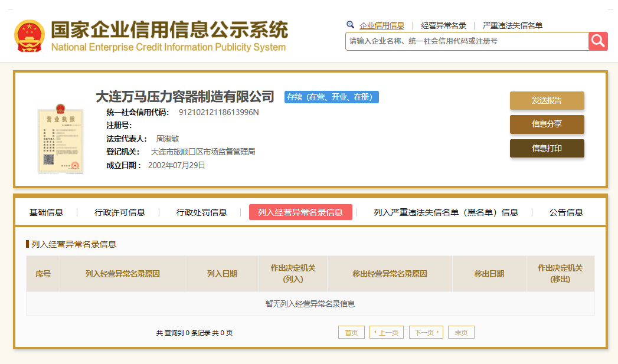Click the 移出经营异常名录原因 column header
This screenshot has width=618, height=364.
coord(390,274)
